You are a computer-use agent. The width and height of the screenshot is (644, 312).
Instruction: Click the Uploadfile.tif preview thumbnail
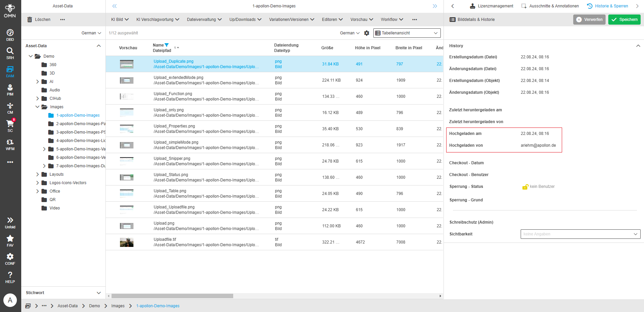click(127, 242)
